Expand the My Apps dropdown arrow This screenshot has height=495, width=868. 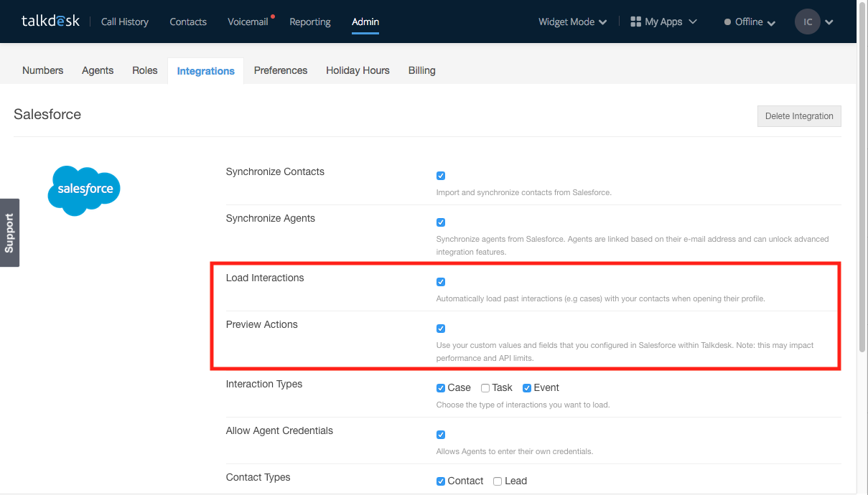click(693, 22)
